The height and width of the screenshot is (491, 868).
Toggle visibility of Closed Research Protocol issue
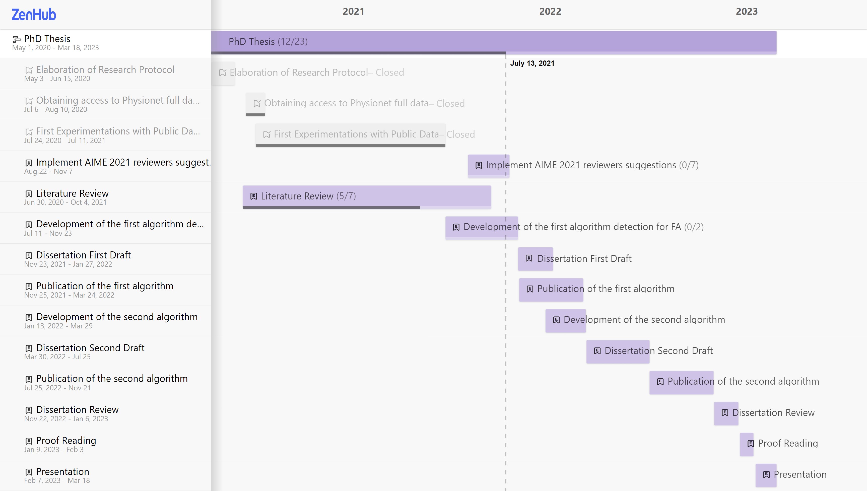[29, 70]
